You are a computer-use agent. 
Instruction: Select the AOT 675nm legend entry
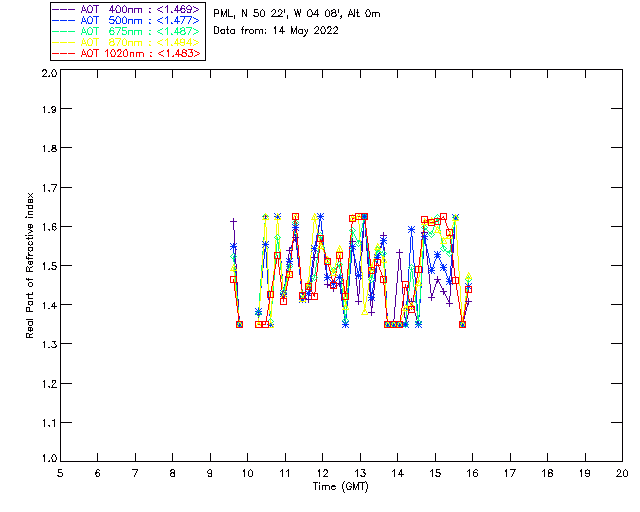coord(126,31)
